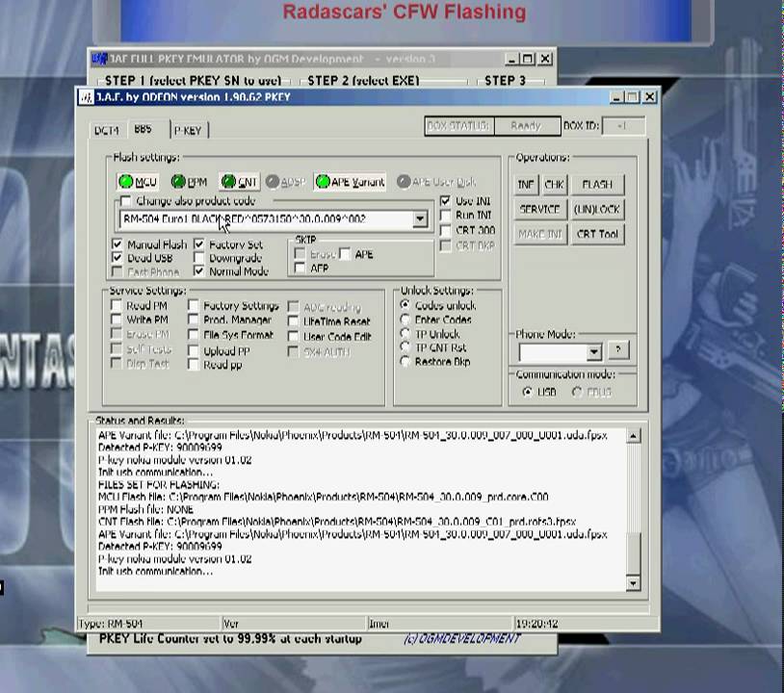
Task: Switch to the BB5 tab
Action: (143, 129)
